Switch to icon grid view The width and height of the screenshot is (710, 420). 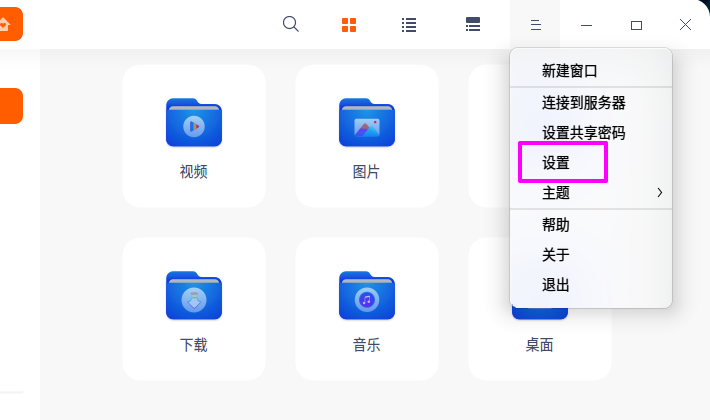tap(349, 25)
